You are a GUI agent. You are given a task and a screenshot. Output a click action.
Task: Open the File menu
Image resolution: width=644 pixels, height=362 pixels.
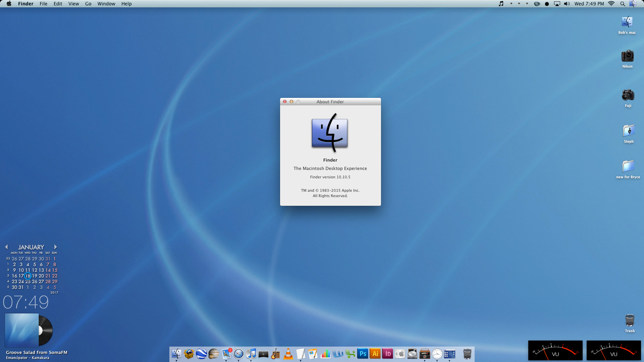(44, 4)
